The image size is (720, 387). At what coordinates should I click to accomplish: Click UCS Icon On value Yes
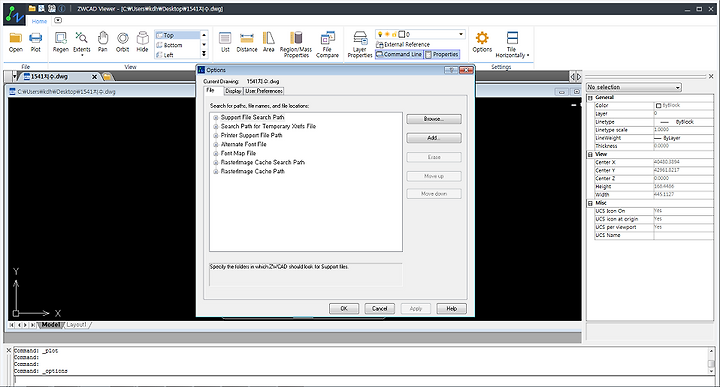click(683, 211)
